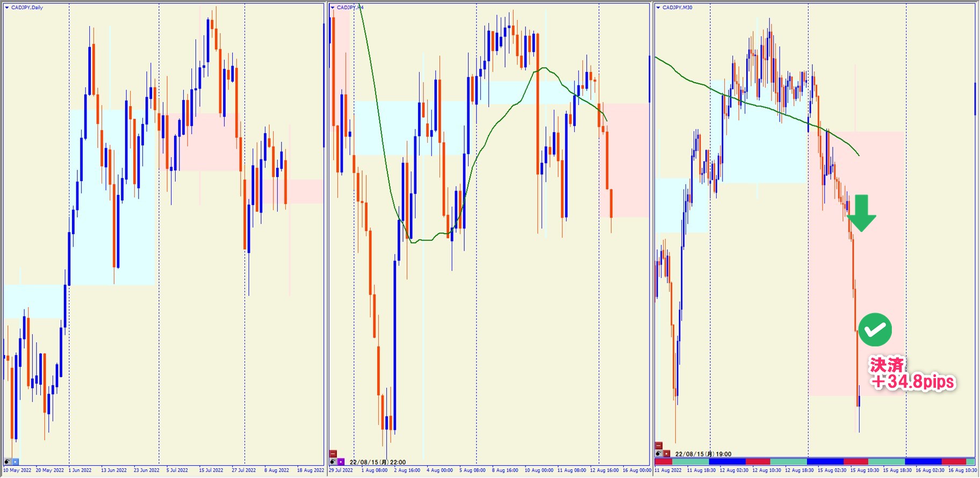
Task: Click the CADJPY,M30 chart title label
Action: [677, 8]
